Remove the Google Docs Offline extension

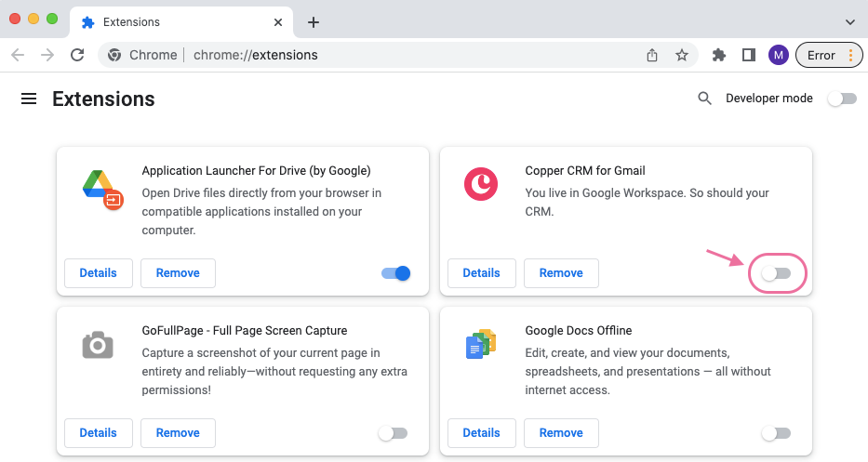tap(561, 432)
